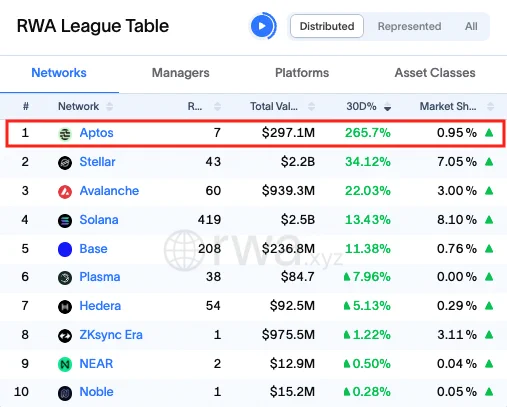Click NEAR market share up arrow
Image resolution: width=507 pixels, height=407 pixels.
point(489,363)
